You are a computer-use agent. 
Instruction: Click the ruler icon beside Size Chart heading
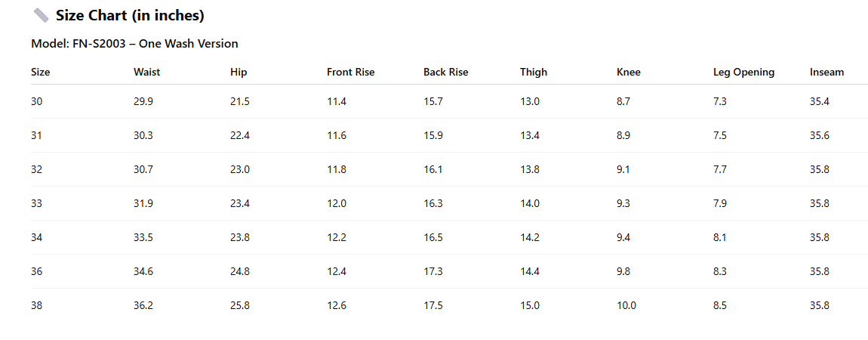coord(41,15)
